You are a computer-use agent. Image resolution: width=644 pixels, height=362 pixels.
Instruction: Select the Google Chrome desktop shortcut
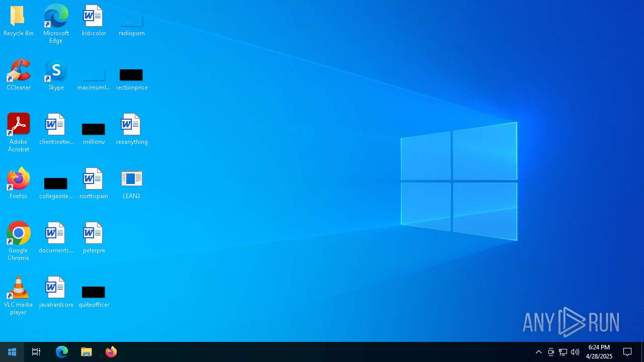click(18, 241)
